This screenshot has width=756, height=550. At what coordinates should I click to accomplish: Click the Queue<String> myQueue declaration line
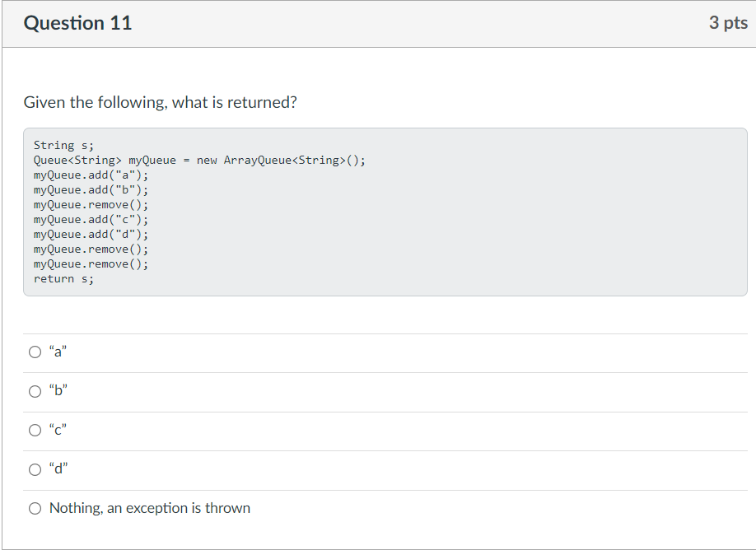coord(199,160)
